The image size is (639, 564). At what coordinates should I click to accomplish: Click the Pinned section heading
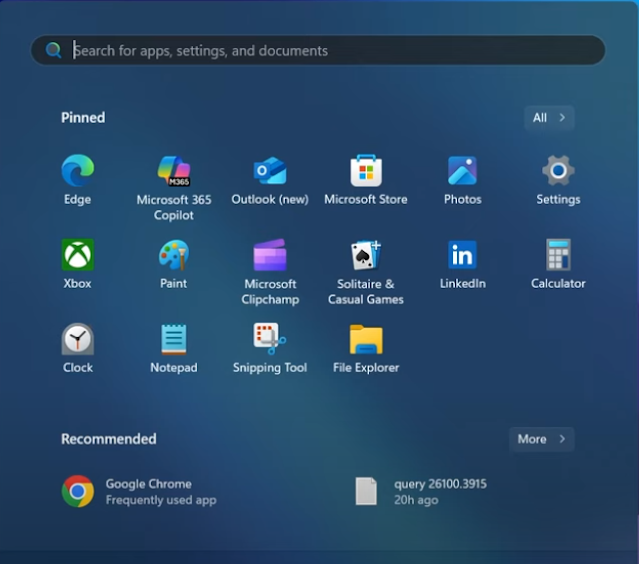click(x=83, y=118)
